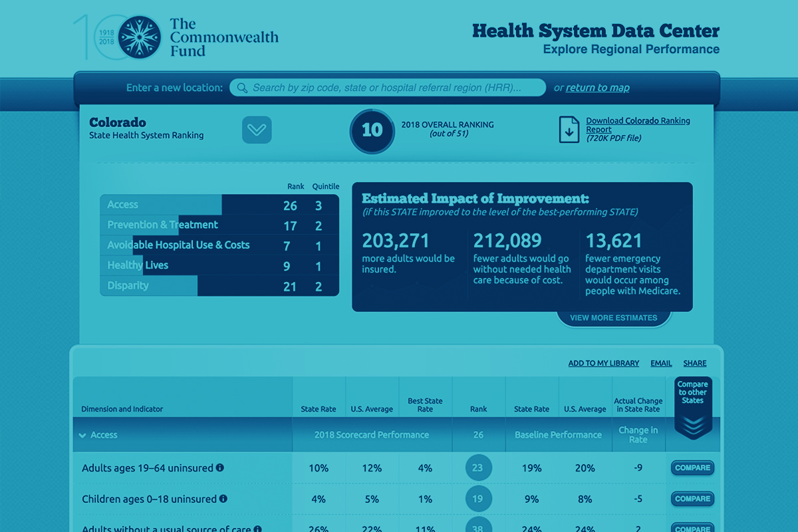Screen dimensions: 798x532
Task: Click the Health System Data Center title
Action: pos(596,31)
